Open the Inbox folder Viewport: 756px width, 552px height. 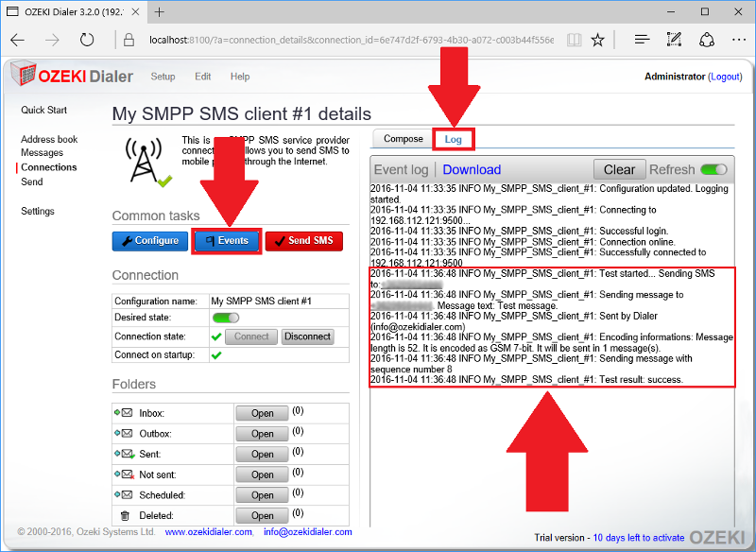click(262, 413)
